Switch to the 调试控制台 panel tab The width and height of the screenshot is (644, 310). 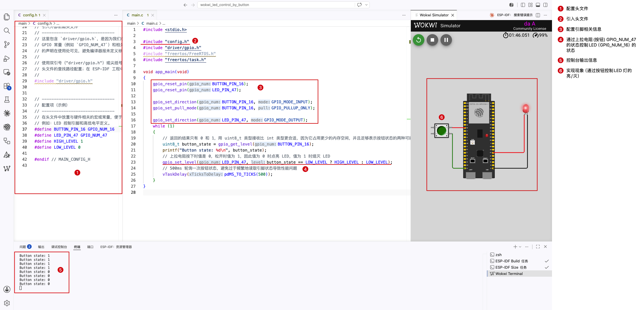(x=59, y=247)
